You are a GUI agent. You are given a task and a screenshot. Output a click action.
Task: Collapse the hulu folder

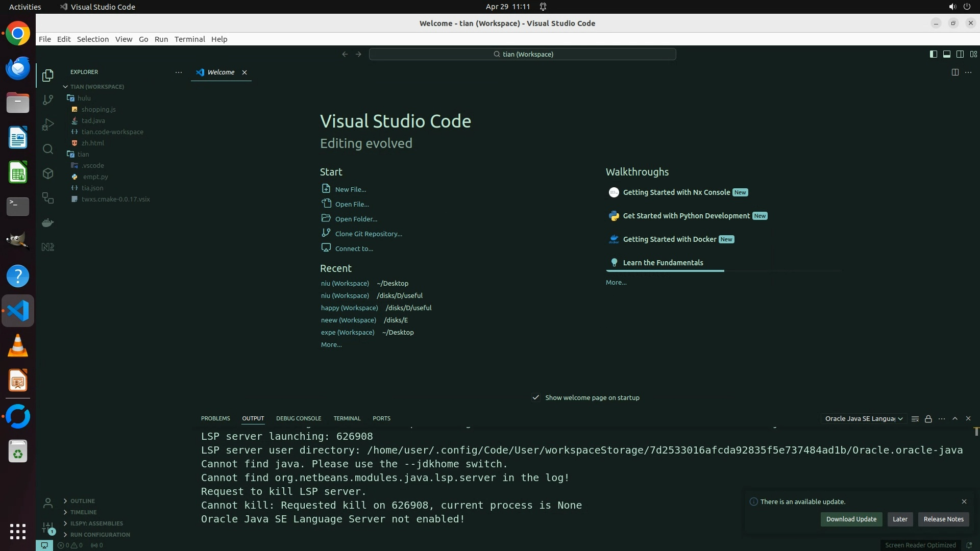84,98
